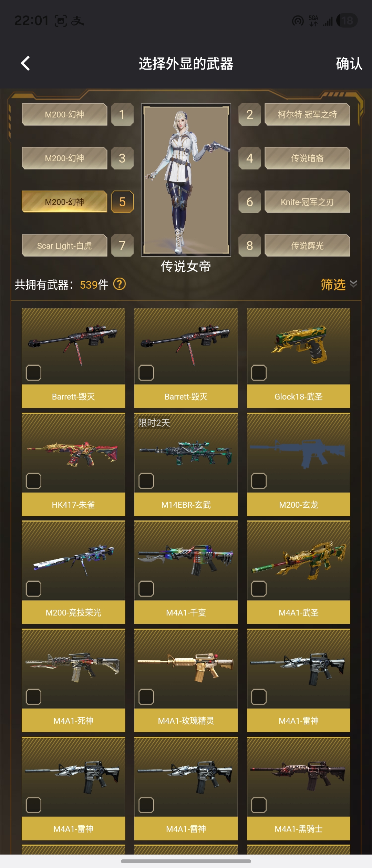Select slot number 4 icon
The width and height of the screenshot is (372, 868).
250,158
